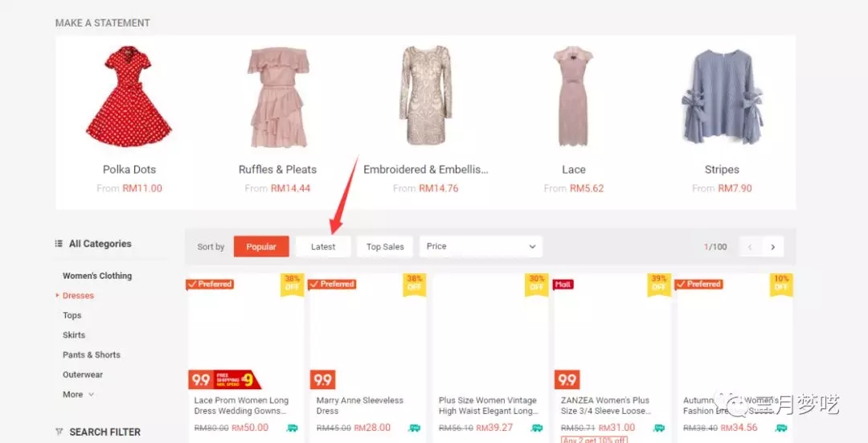Click free shipping truck on Lace Prom Dress
This screenshot has height=443, width=868.
pos(292,428)
